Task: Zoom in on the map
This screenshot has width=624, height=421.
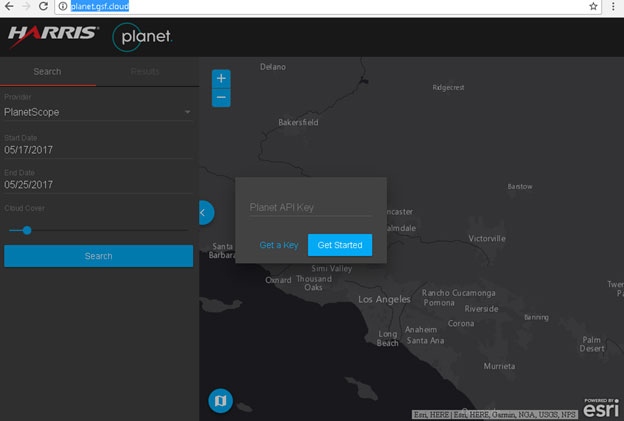Action: pos(221,78)
